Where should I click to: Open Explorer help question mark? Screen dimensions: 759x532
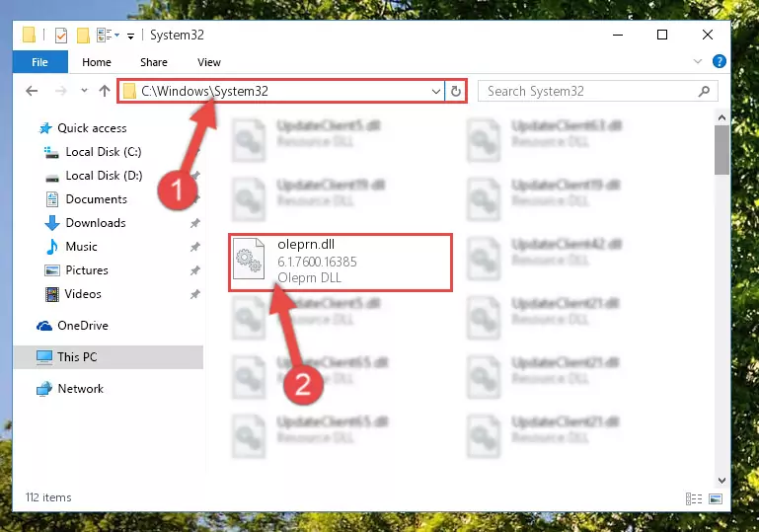click(x=719, y=61)
